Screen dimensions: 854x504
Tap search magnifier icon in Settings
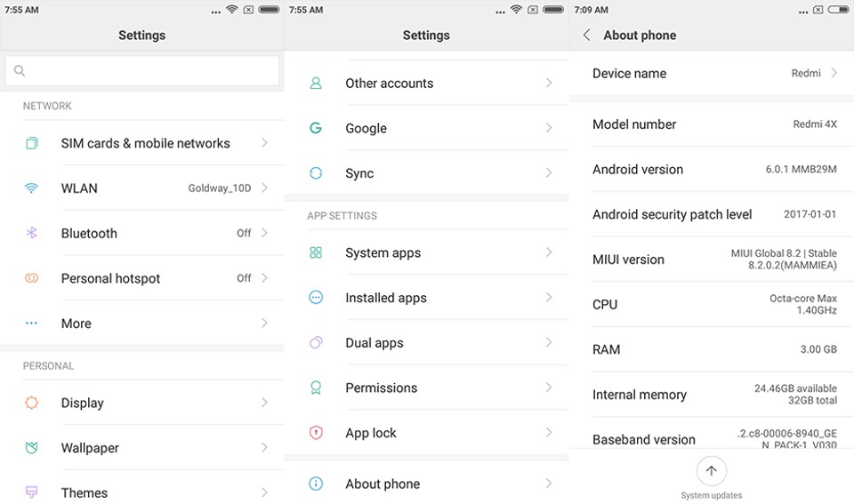click(20, 71)
